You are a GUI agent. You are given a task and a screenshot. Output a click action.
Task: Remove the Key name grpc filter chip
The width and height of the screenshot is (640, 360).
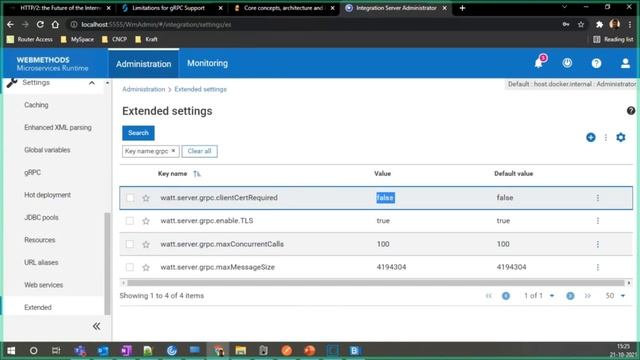173,151
